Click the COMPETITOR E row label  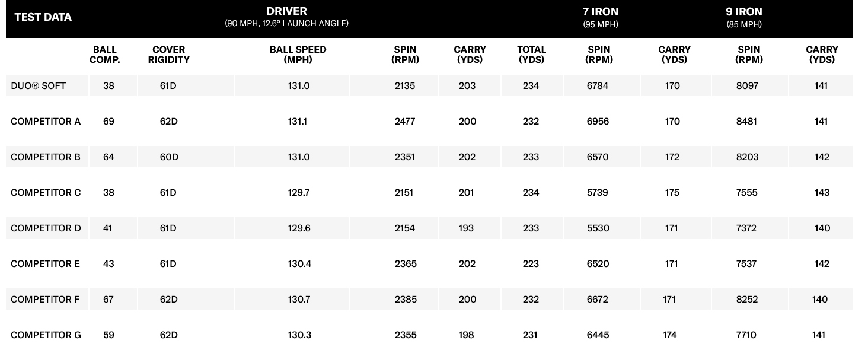45,264
